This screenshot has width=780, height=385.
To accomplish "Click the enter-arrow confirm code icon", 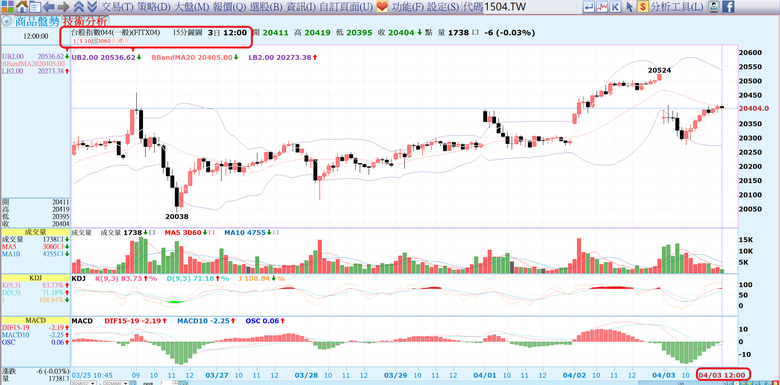I will pos(589,6).
